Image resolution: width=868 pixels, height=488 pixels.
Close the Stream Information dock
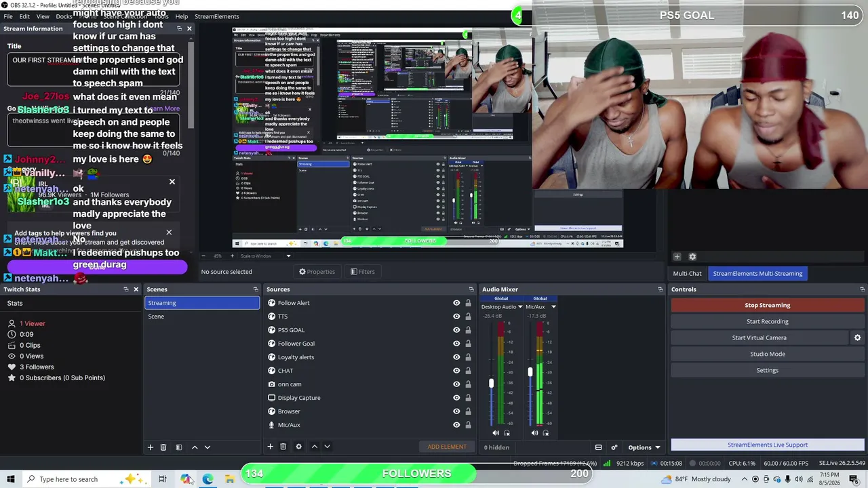[189, 28]
